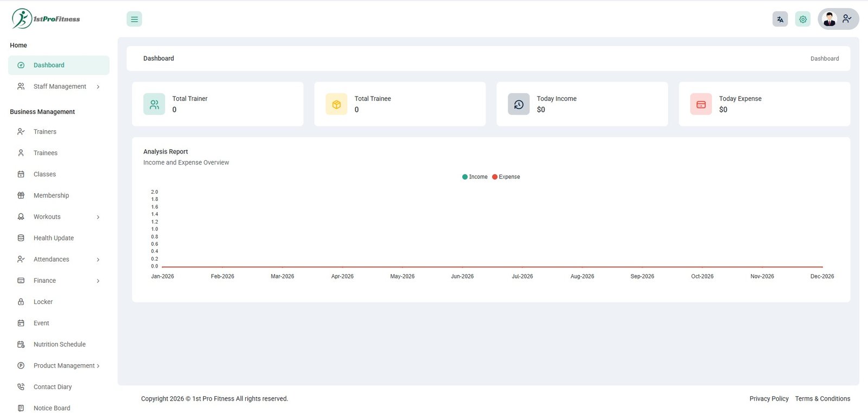Toggle Expense series in chart legend
Screen dimensions: 868x413
pos(506,177)
